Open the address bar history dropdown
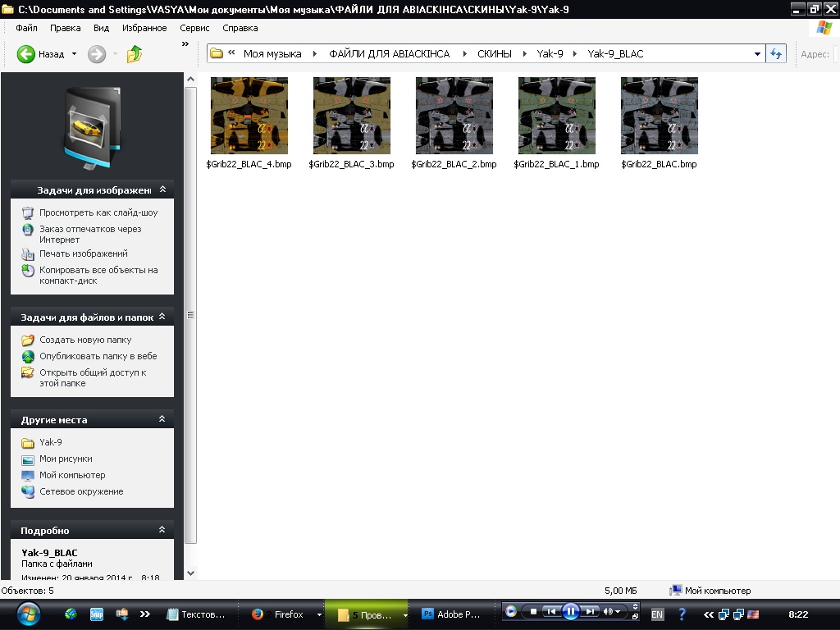 tap(757, 53)
